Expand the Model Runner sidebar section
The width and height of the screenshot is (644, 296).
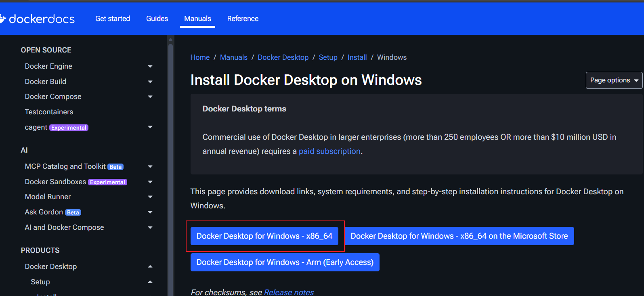[150, 197]
